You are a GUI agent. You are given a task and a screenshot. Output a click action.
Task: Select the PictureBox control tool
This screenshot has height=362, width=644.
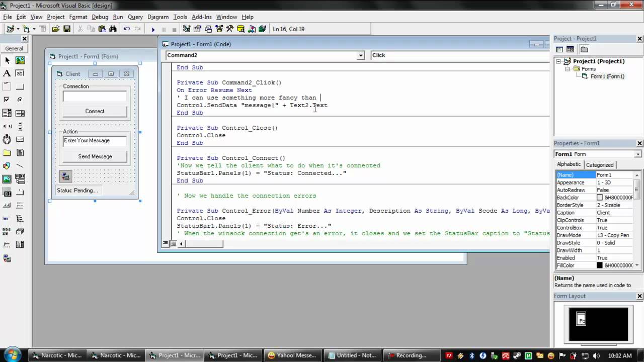coord(20,60)
